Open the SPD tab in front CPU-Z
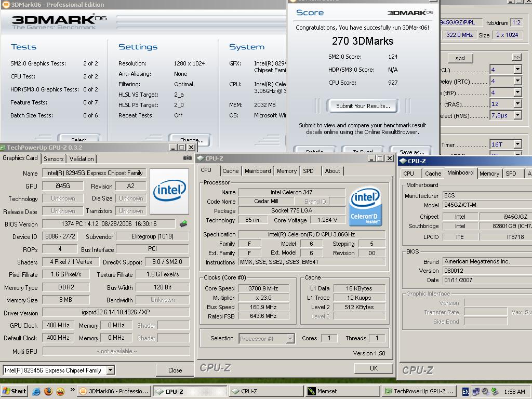The height and width of the screenshot is (399, 532). (x=309, y=171)
